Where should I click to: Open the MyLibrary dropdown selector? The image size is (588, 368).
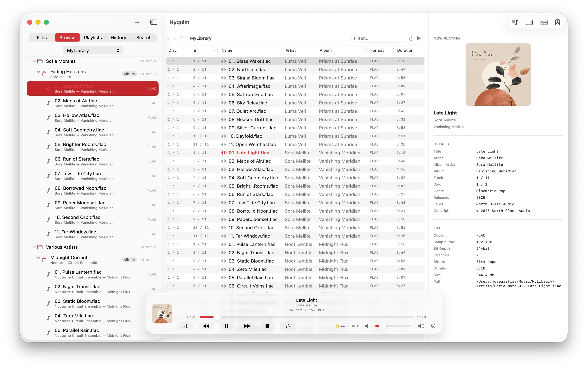point(93,50)
